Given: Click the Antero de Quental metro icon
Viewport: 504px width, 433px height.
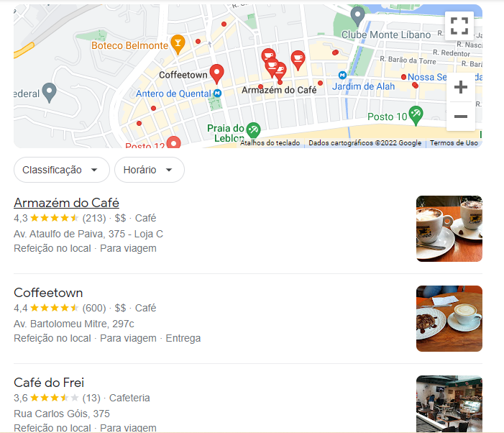Looking at the screenshot, I should 218,94.
